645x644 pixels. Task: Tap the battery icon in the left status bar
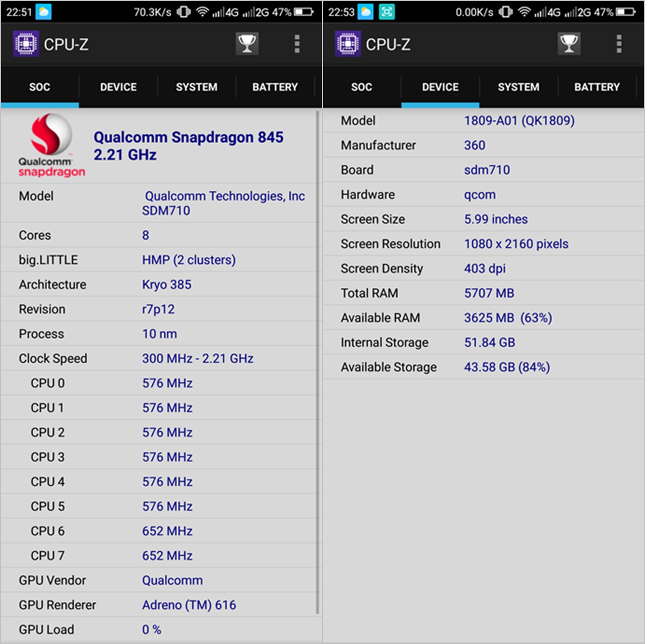point(304,12)
